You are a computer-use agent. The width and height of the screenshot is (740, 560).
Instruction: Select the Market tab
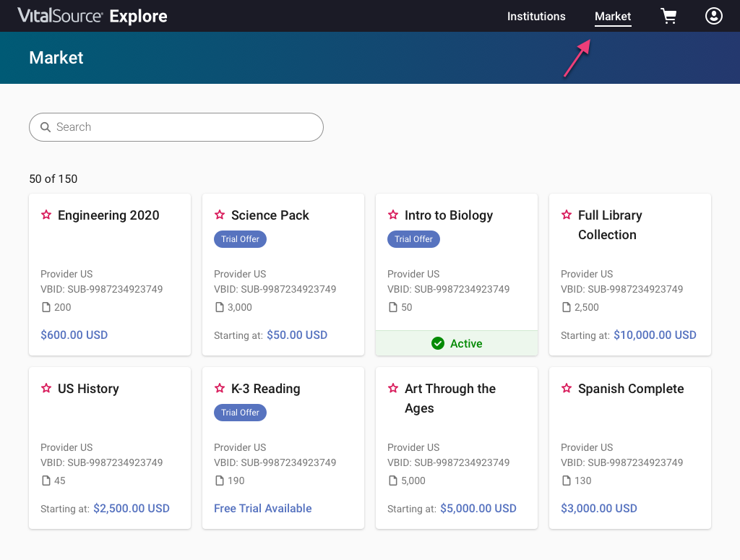click(613, 17)
